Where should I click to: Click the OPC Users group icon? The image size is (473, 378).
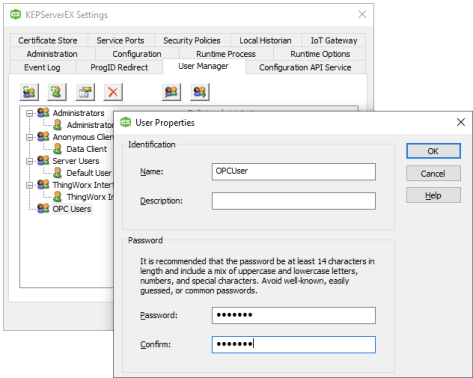pos(43,209)
